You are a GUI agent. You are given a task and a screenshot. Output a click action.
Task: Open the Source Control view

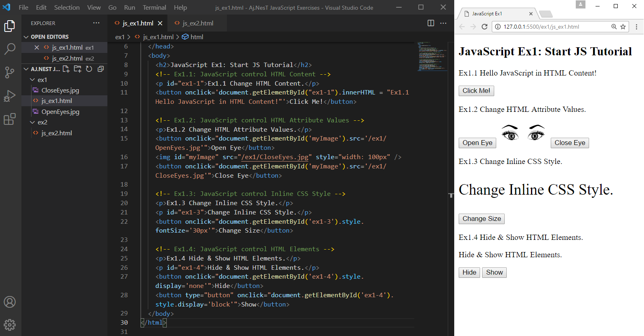pos(10,72)
